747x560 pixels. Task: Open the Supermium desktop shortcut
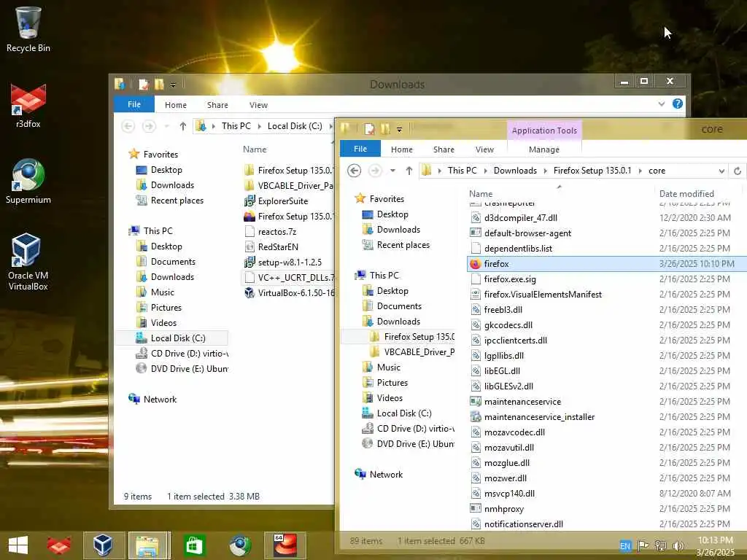coord(28,182)
